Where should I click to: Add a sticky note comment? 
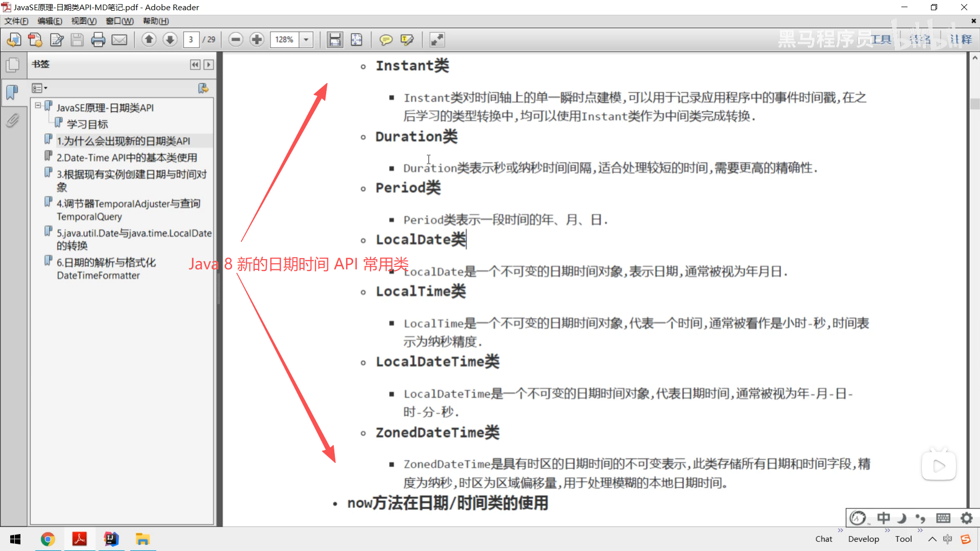click(x=386, y=40)
